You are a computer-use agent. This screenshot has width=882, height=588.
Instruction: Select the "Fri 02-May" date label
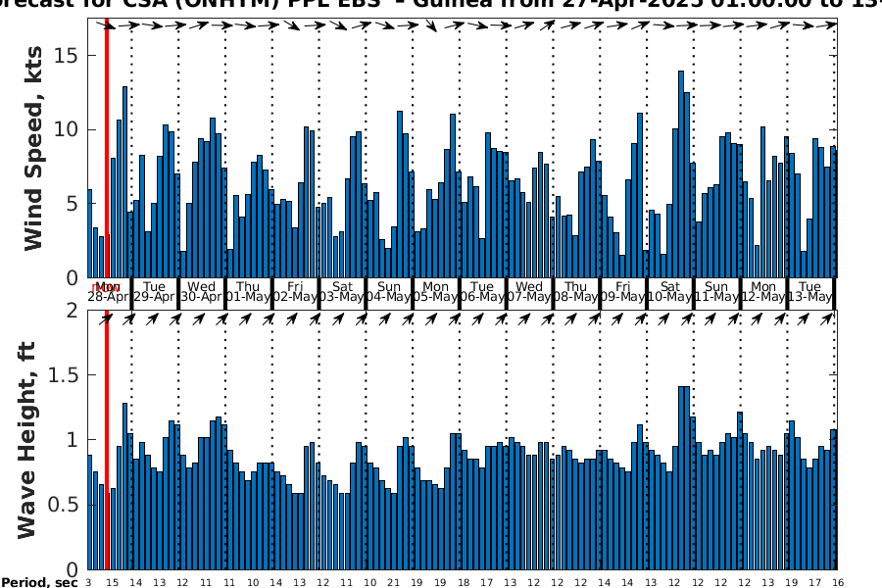tap(295, 292)
